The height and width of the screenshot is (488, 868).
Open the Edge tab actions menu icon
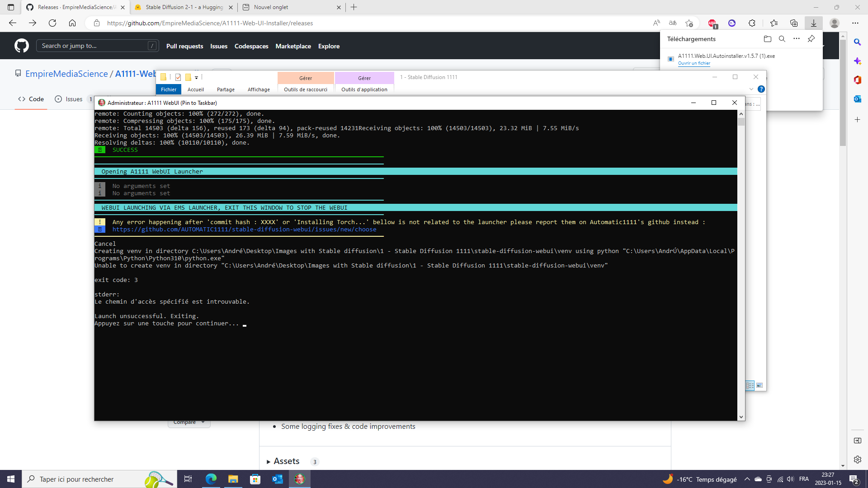[11, 7]
